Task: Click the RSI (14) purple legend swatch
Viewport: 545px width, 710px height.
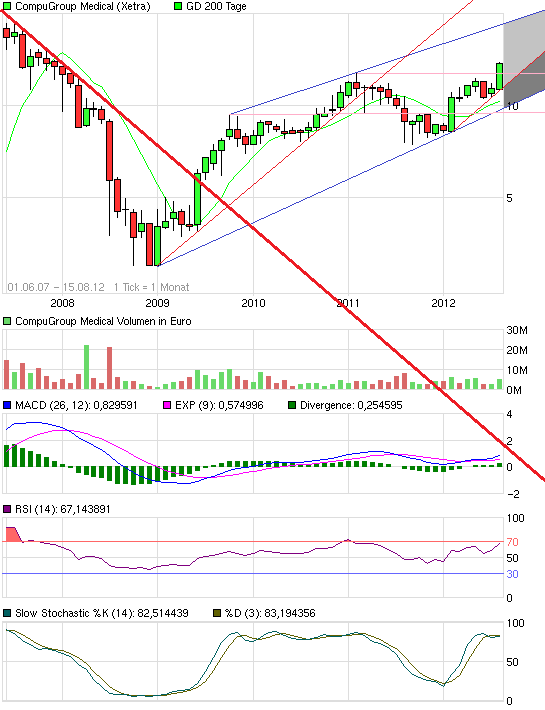Action: [7, 509]
